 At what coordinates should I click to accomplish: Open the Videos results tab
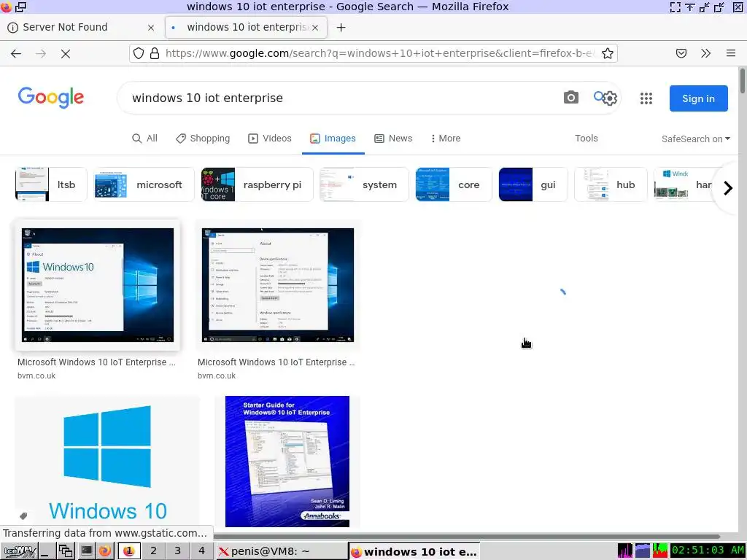(270, 138)
